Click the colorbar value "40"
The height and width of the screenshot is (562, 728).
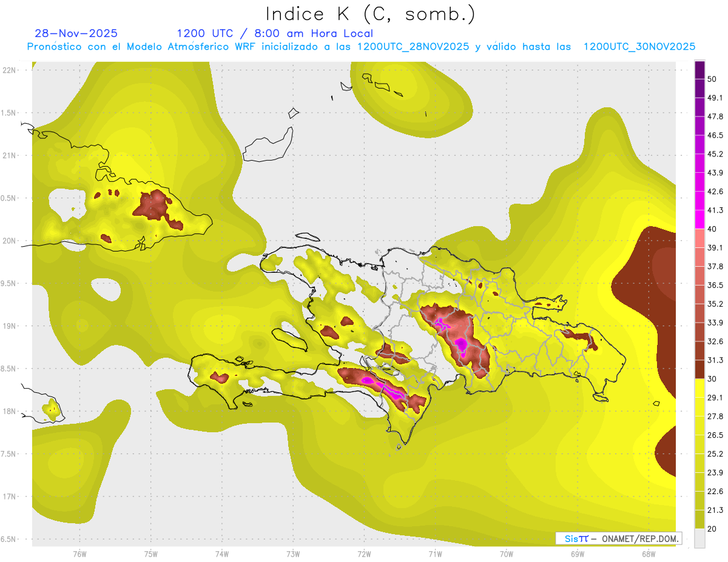[x=713, y=229]
